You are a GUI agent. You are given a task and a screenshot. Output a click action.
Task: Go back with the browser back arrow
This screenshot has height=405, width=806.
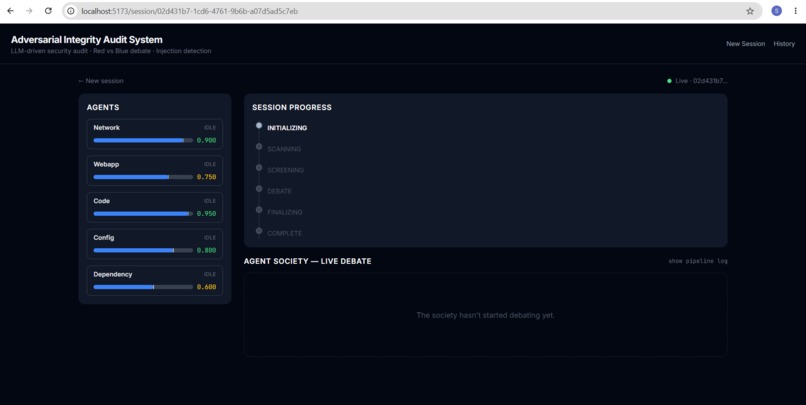10,11
